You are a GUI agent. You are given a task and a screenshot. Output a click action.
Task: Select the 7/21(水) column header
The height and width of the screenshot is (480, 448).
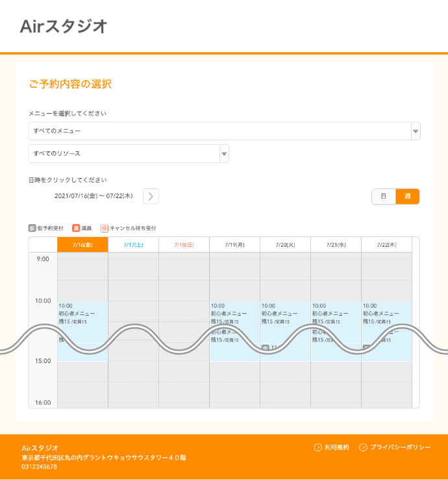tap(336, 245)
